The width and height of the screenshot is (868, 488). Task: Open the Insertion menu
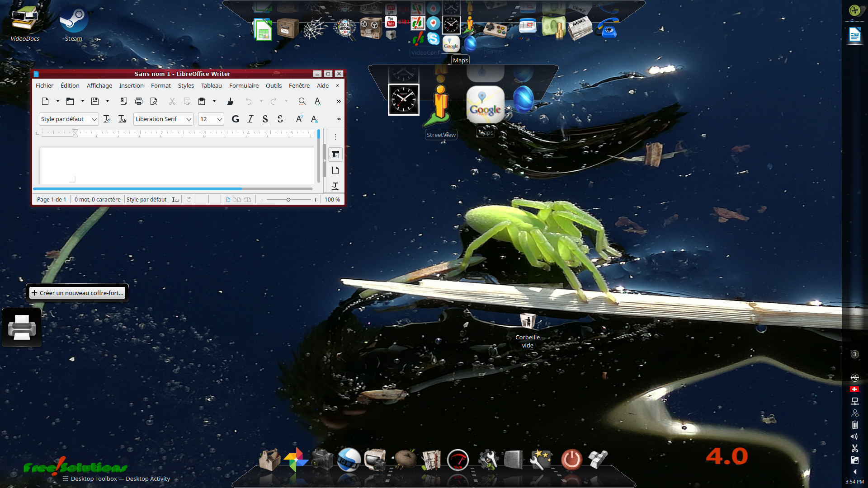tap(131, 85)
